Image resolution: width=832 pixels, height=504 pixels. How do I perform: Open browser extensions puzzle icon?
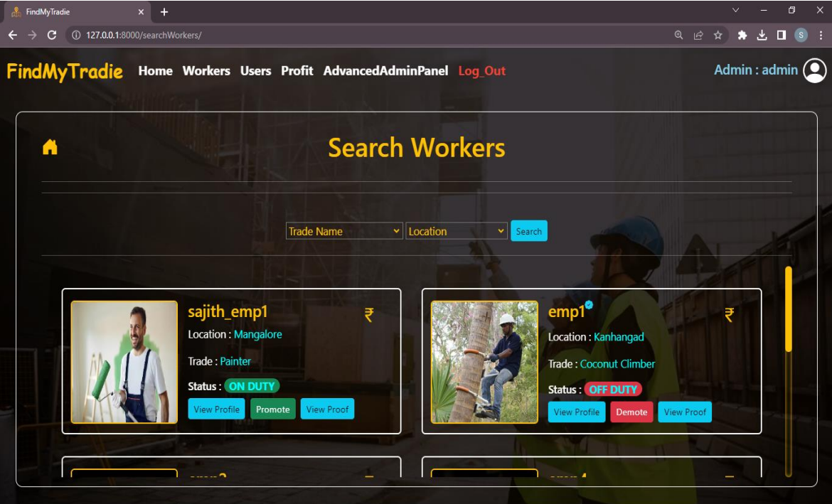[742, 35]
